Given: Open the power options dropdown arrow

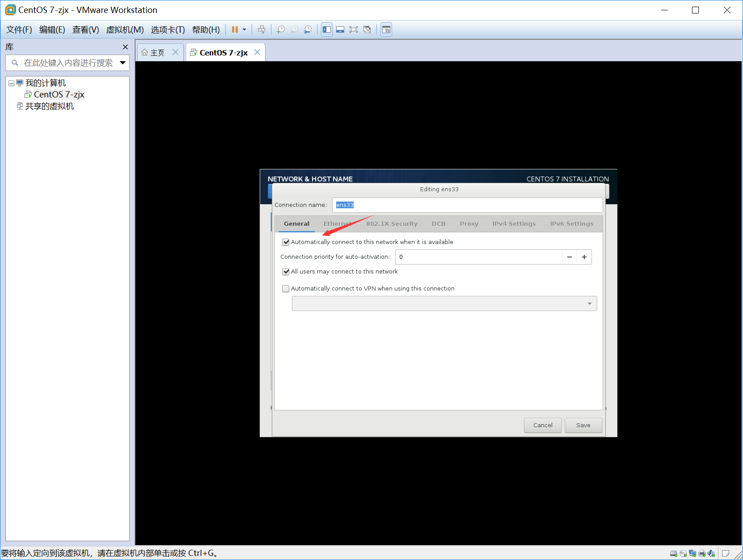Looking at the screenshot, I should [x=244, y=29].
